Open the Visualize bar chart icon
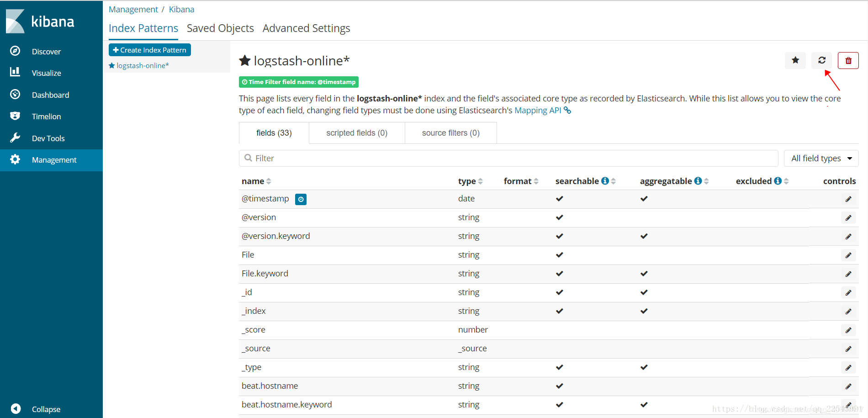Viewport: 868px width, 418px height. [x=15, y=72]
